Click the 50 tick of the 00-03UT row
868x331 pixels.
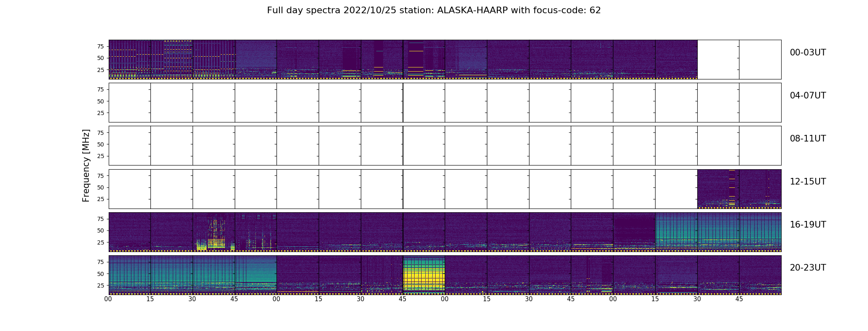click(x=100, y=58)
